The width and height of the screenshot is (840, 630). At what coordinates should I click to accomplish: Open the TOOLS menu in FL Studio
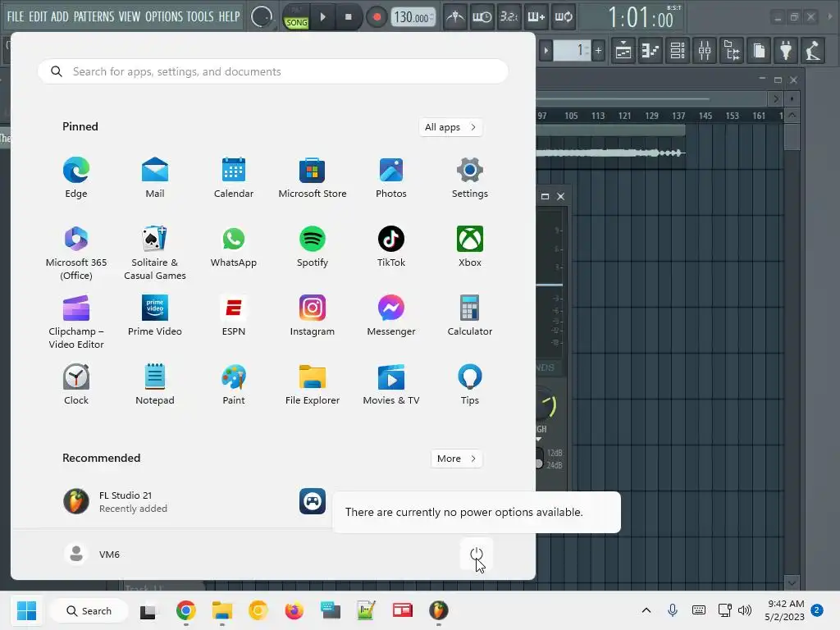pos(200,16)
